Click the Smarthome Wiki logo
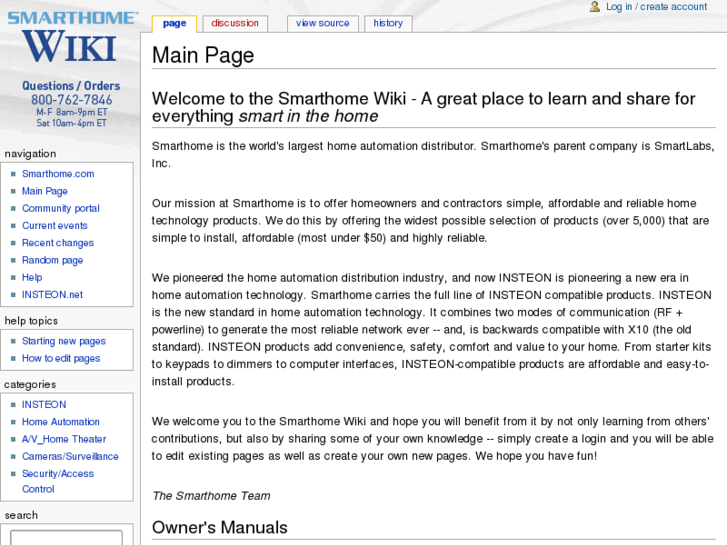This screenshot has height=545, width=727. tap(73, 37)
